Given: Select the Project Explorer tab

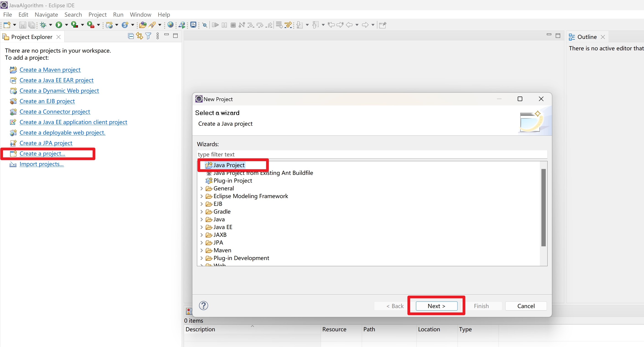Looking at the screenshot, I should click(x=31, y=37).
